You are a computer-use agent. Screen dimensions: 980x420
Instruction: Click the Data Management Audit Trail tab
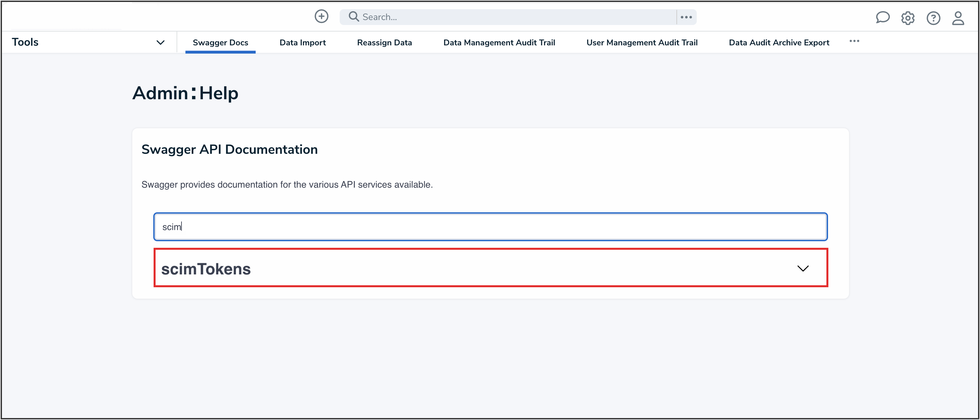[499, 42]
